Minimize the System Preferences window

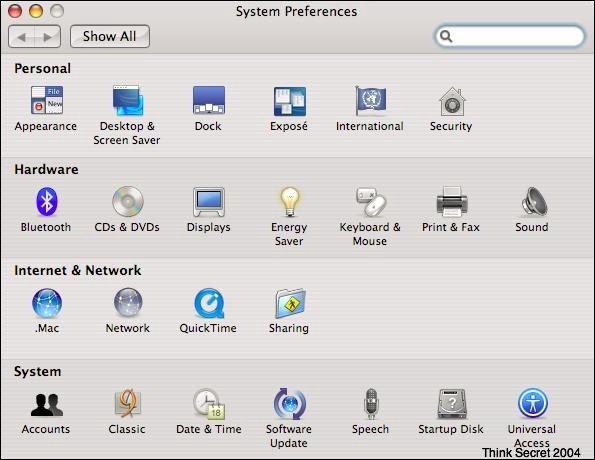click(x=36, y=11)
